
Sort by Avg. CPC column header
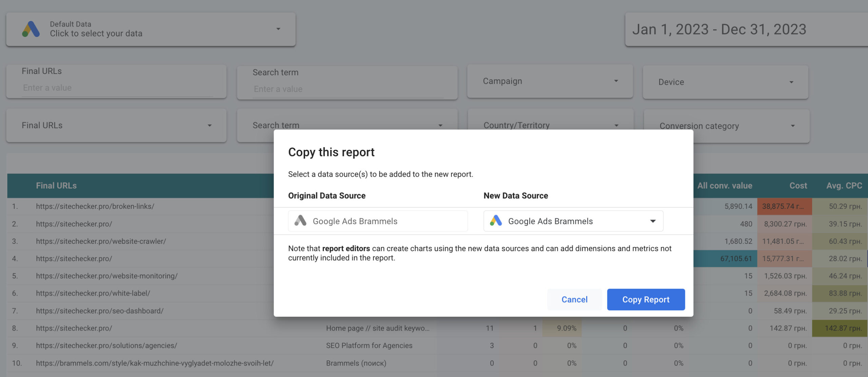[844, 186]
